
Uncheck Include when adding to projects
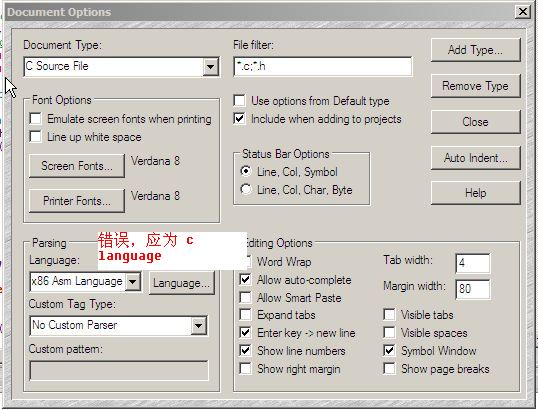click(x=239, y=118)
